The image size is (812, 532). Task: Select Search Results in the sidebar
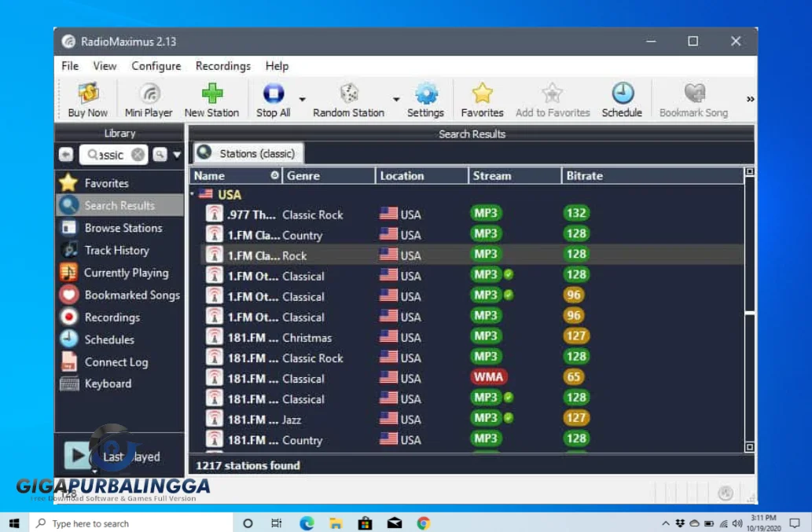pyautogui.click(x=119, y=205)
